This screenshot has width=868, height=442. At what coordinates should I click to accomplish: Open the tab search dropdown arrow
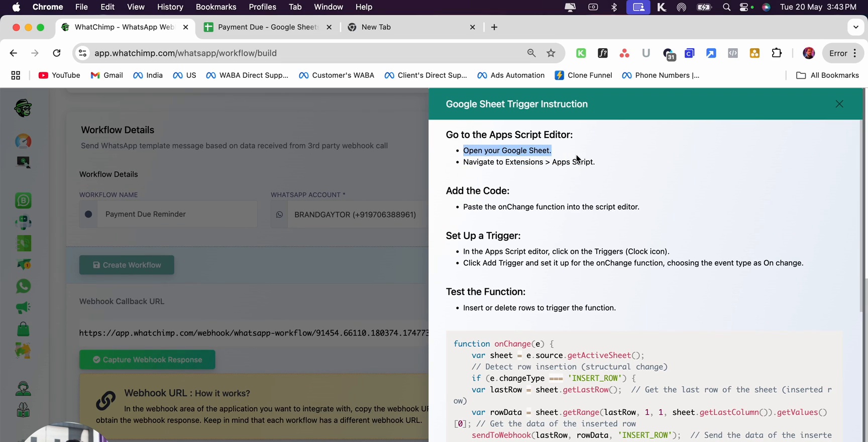(x=856, y=27)
